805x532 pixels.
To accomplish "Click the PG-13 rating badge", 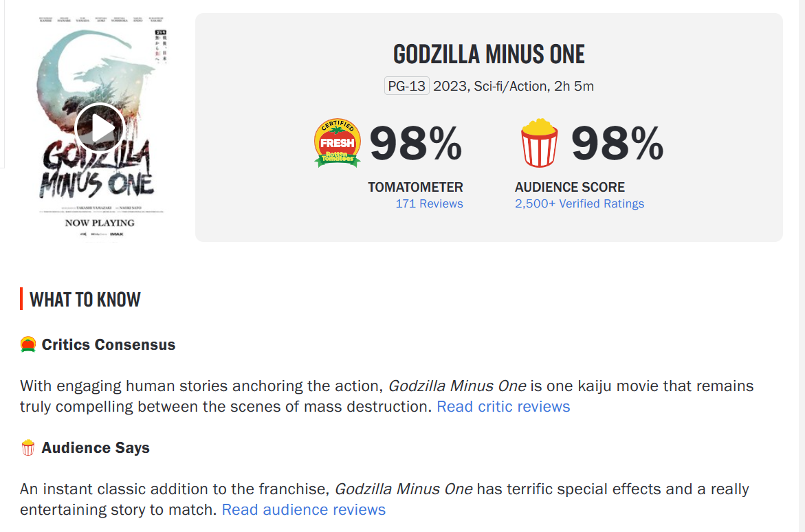I will [x=406, y=86].
